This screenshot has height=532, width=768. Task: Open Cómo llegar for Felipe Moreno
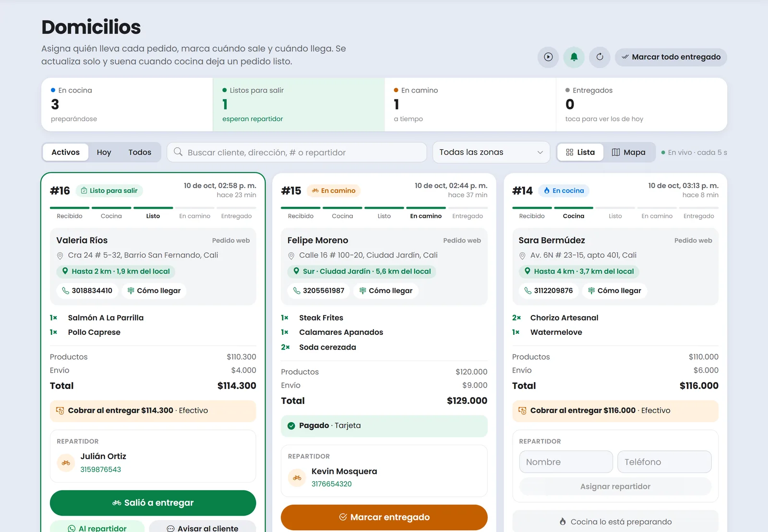tap(386, 291)
